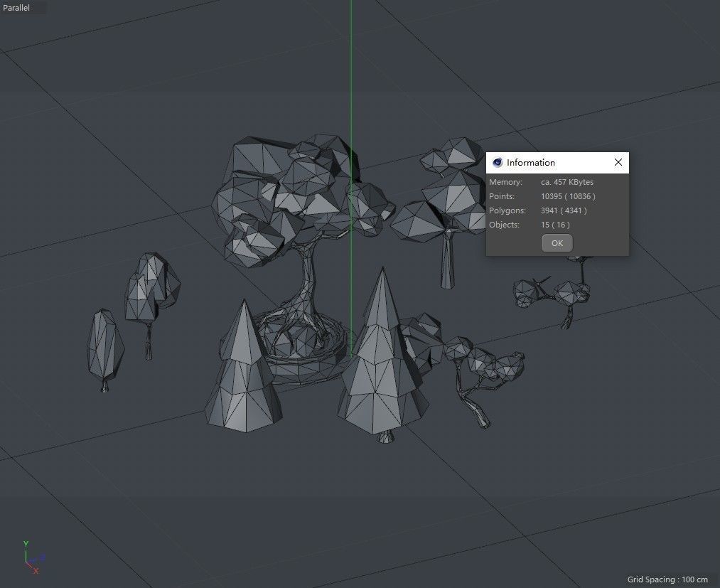This screenshot has width=720, height=588.
Task: Click the Memory value ca. 457 KBytes
Action: (x=567, y=182)
